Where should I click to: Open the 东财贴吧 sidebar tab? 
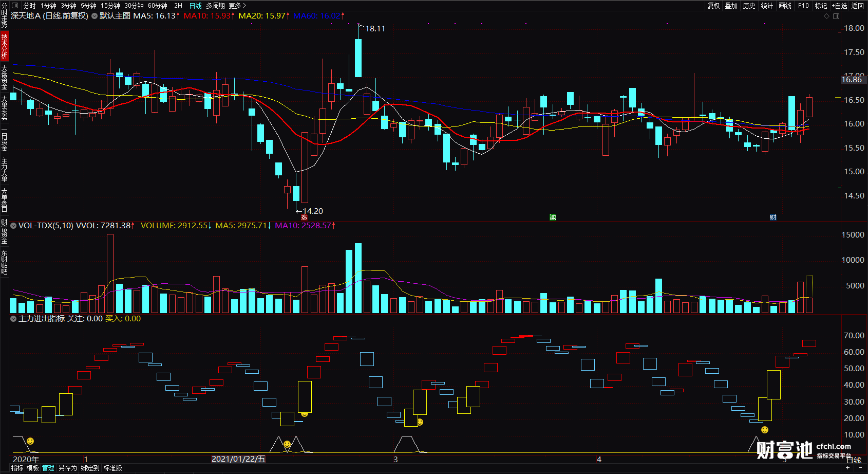pos(4,262)
